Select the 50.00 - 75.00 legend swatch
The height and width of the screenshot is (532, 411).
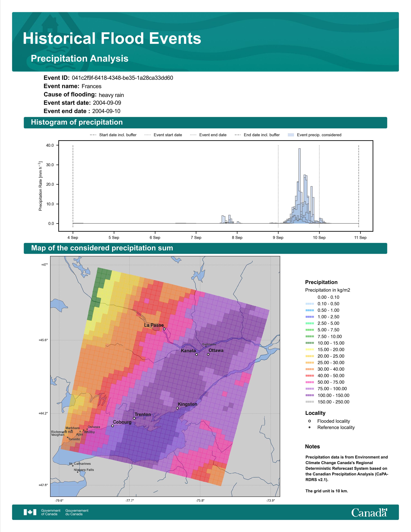coord(310,382)
